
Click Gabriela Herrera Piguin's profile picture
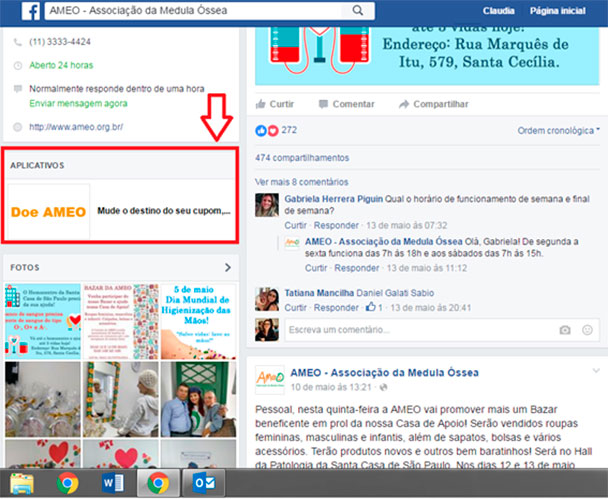pos(267,205)
